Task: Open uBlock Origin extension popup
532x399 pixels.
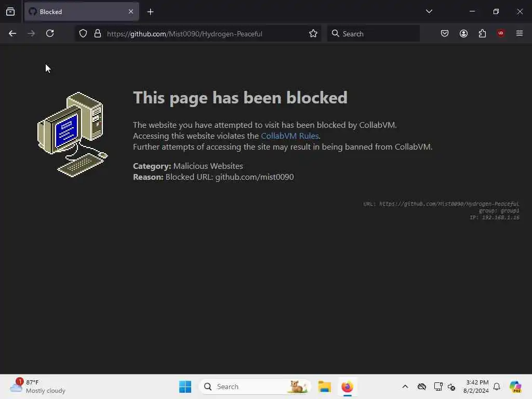Action: (501, 33)
